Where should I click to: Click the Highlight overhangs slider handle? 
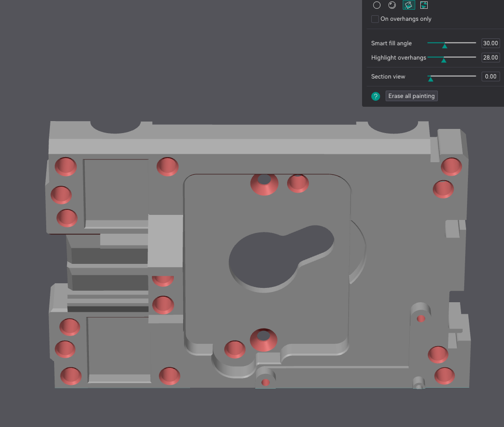tap(443, 60)
